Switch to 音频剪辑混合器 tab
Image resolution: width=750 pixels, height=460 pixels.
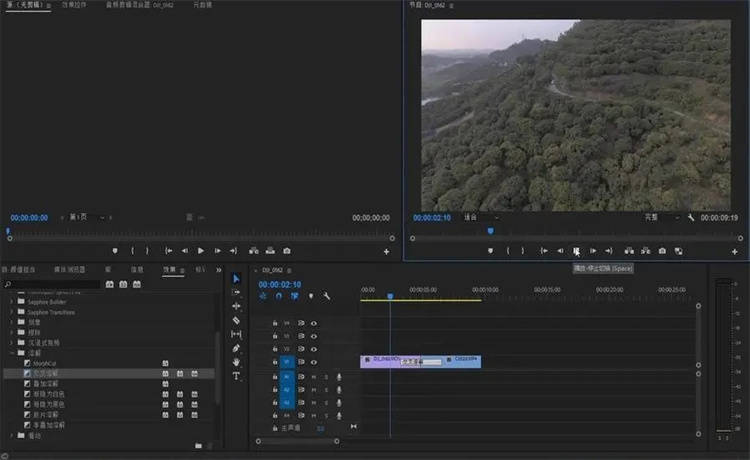[139, 5]
